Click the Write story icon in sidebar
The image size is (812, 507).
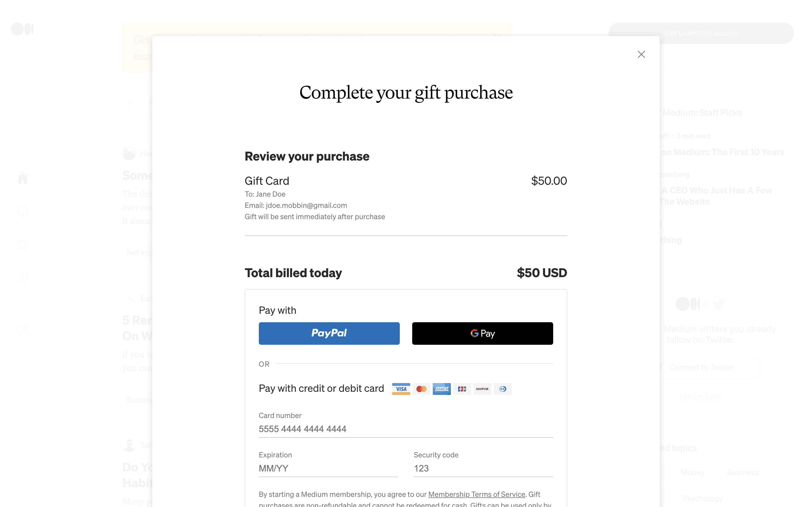(23, 331)
